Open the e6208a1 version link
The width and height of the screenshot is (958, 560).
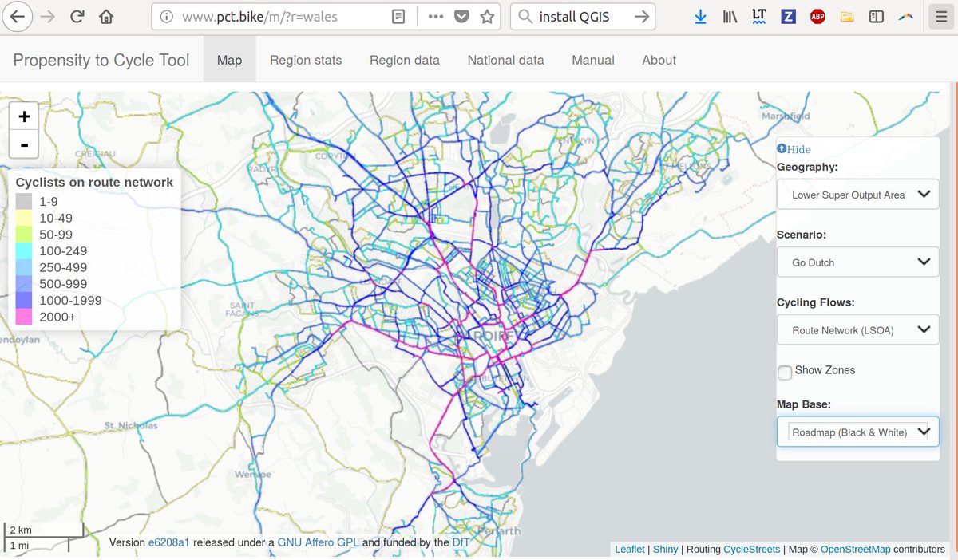169,543
